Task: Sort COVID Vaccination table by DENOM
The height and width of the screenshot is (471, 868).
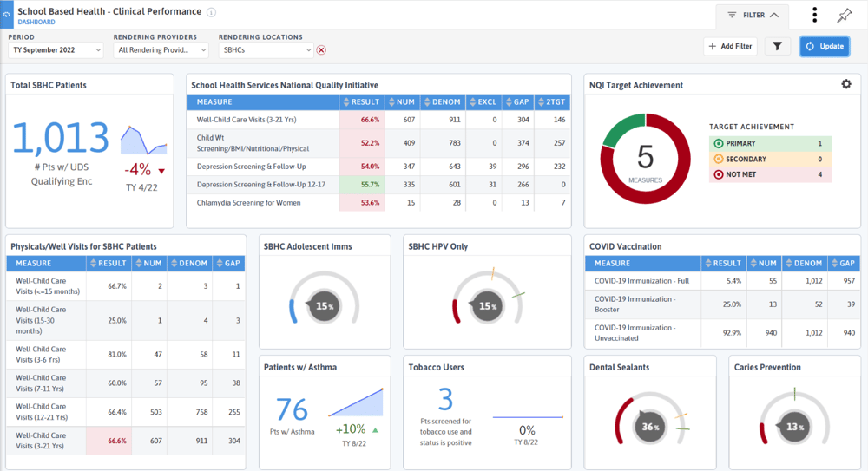Action: click(x=805, y=264)
